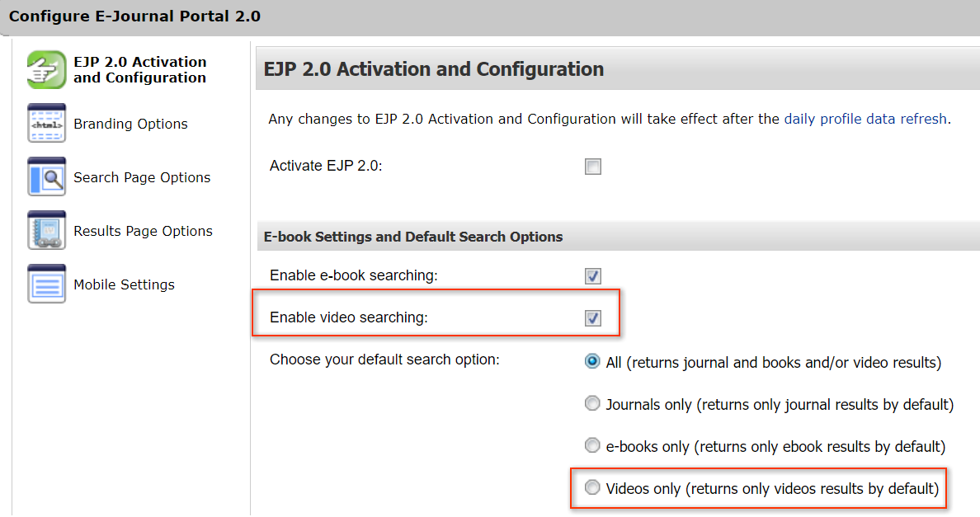Pick Videos only default search option
The image size is (980, 517).
click(592, 488)
